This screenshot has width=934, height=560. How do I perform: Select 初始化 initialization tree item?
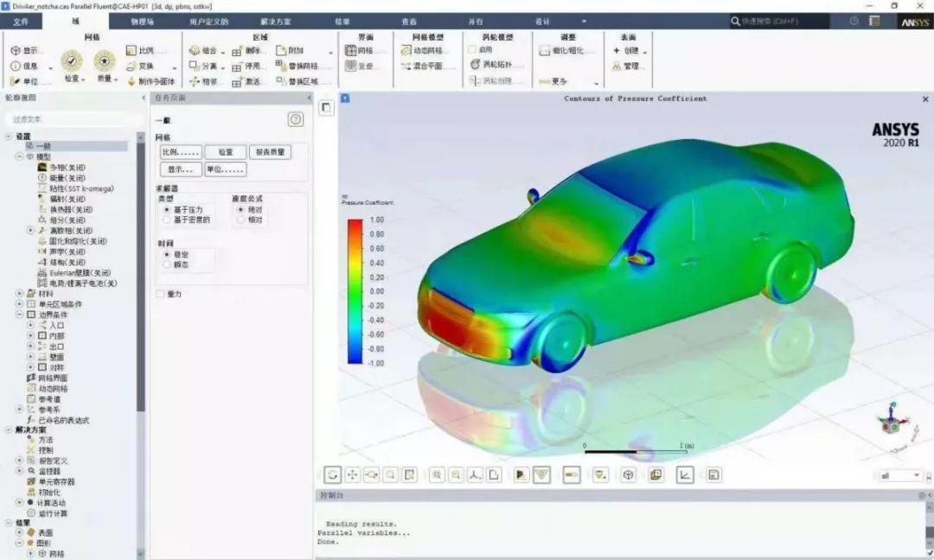[x=43, y=492]
